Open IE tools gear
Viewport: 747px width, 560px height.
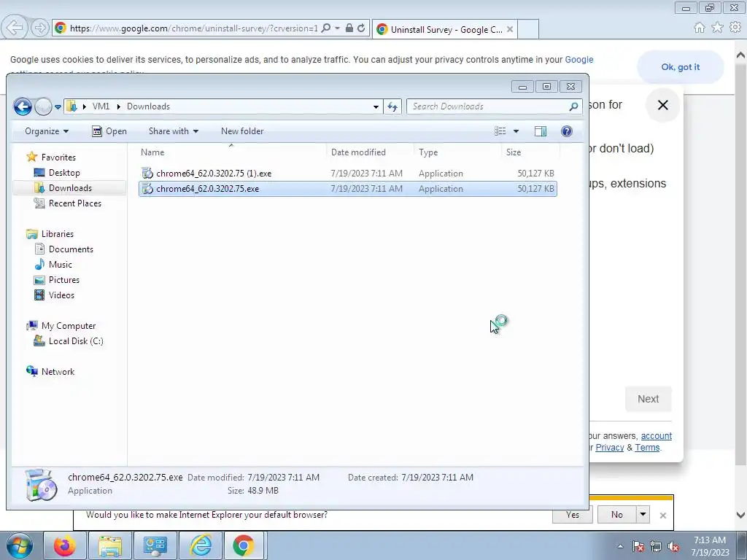coord(735,28)
